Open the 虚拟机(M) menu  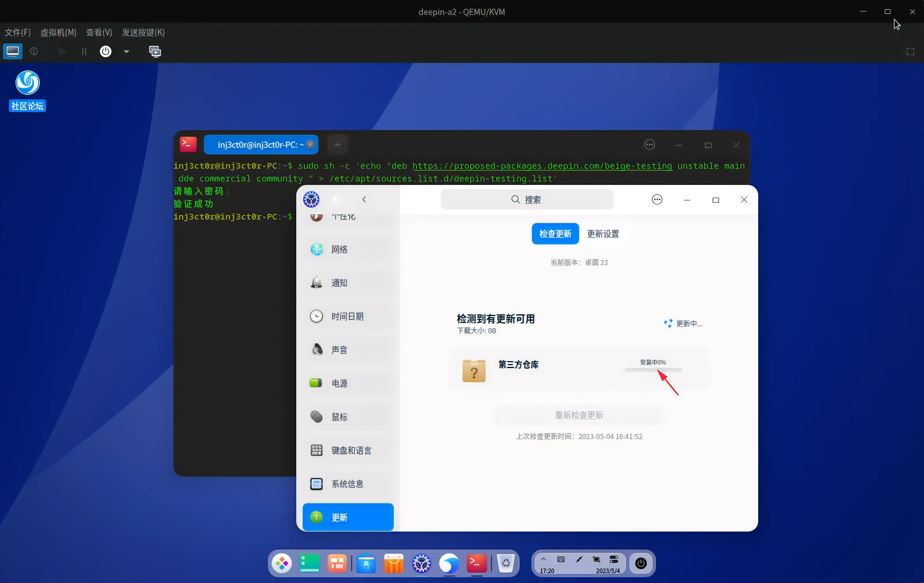click(57, 32)
